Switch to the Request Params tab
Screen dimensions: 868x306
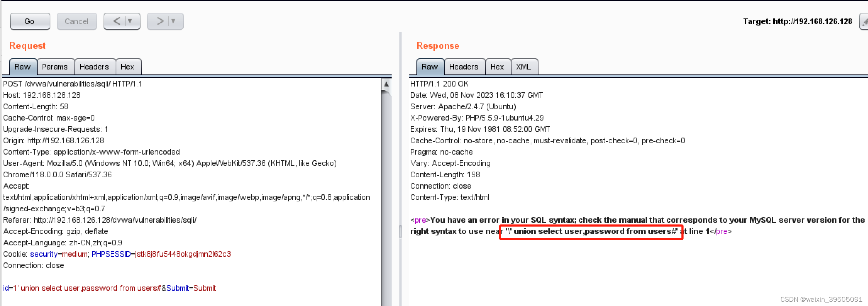tap(55, 67)
